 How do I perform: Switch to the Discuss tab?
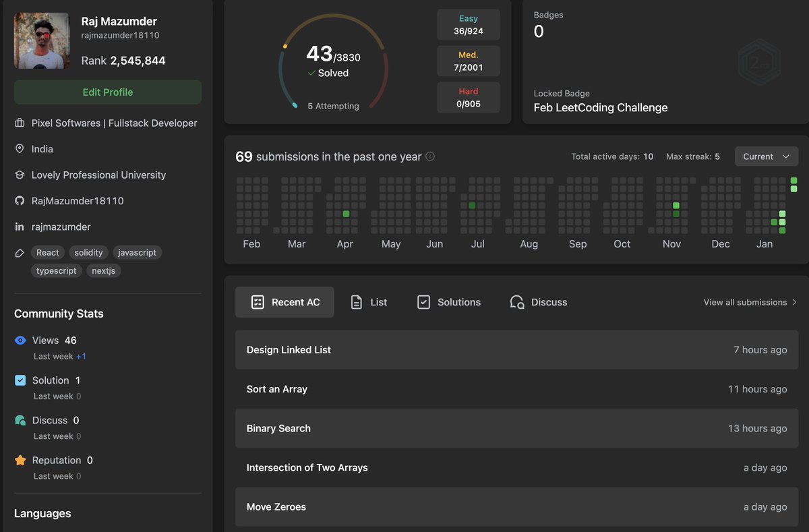(539, 302)
